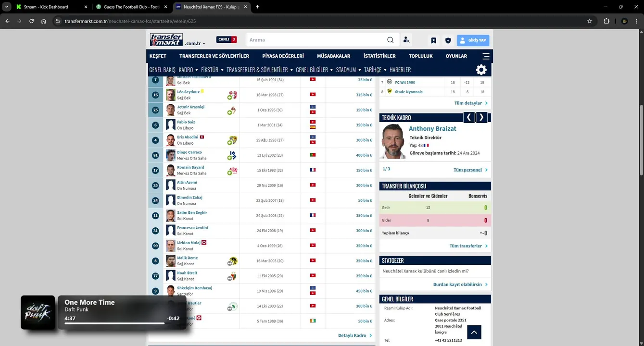This screenshot has height=346, width=644.
Task: Click France flag in Romain Bayard row
Action: 313,170
